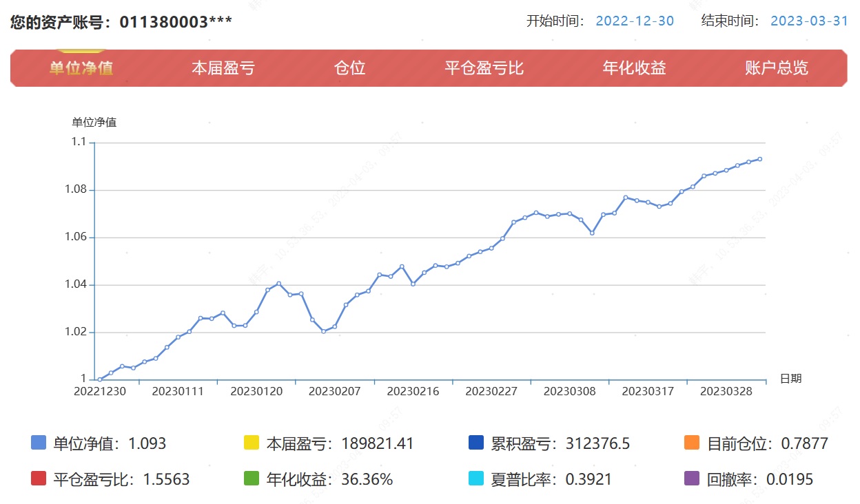Click the yellow 本届盈亏 legend swatch

point(252,443)
